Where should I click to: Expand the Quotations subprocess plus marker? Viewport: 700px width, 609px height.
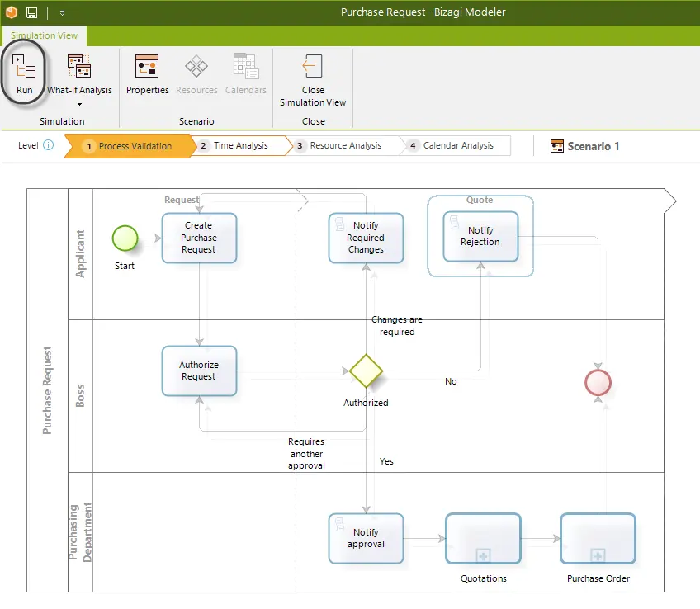click(483, 556)
